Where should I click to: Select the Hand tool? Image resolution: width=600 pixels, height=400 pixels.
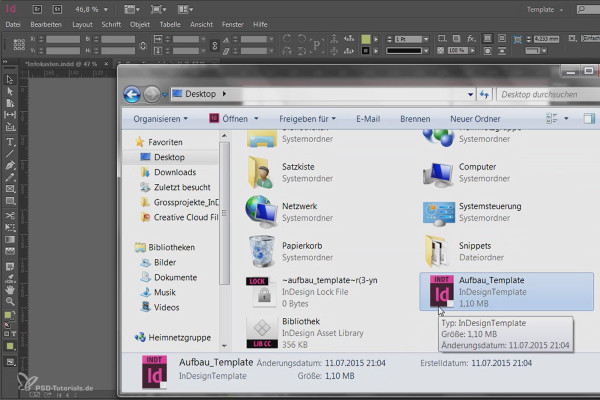click(10, 289)
